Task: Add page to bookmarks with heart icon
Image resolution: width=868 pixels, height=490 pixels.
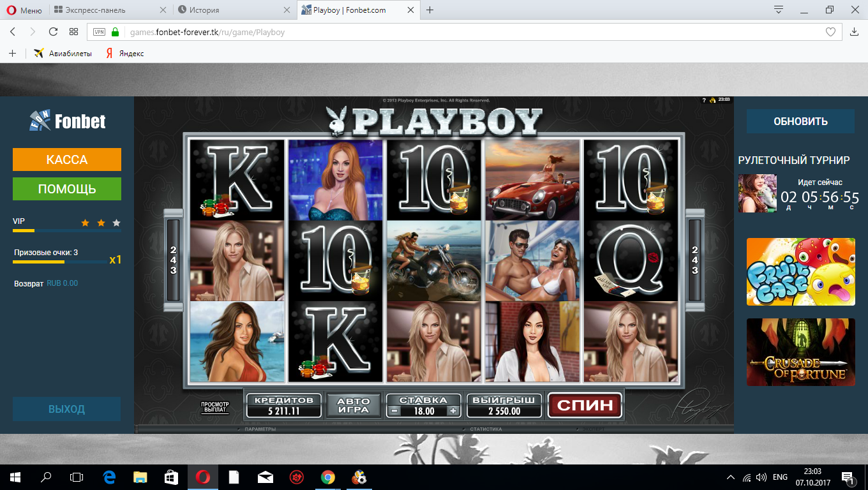Action: pos(830,32)
